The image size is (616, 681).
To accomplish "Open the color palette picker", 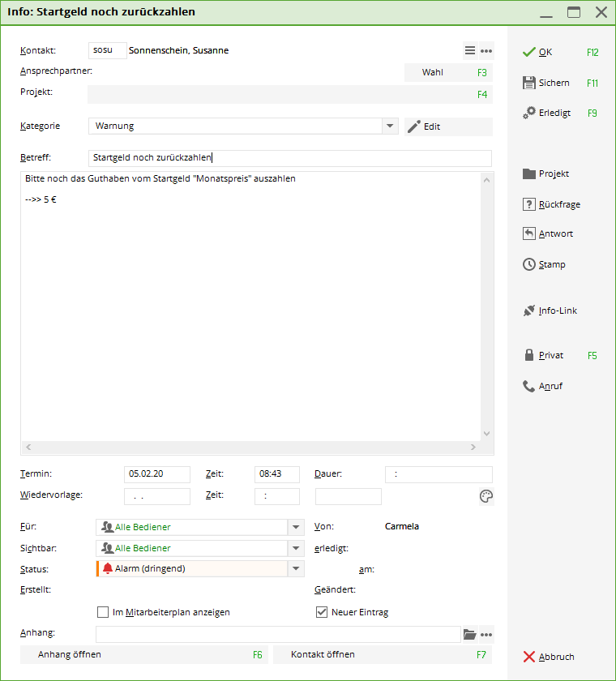I will pyautogui.click(x=486, y=497).
